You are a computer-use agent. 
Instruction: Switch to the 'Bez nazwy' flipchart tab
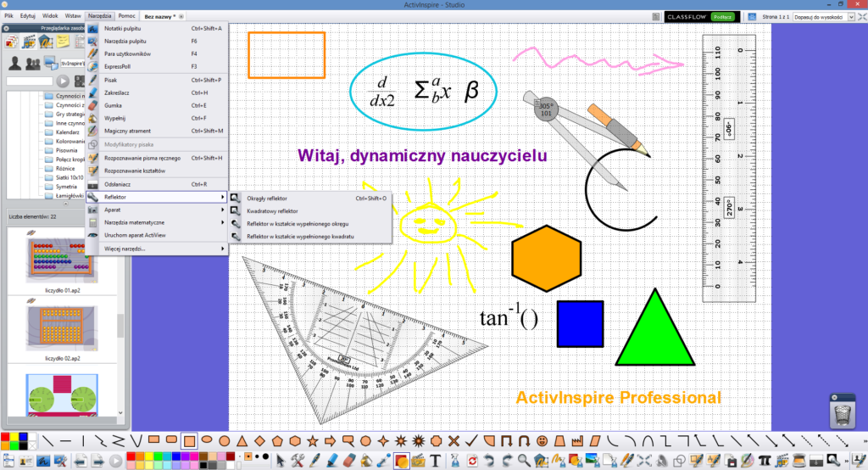pos(161,16)
